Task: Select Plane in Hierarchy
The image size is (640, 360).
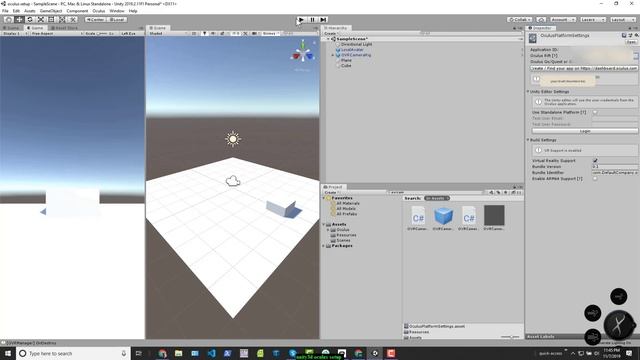Action: tap(346, 60)
